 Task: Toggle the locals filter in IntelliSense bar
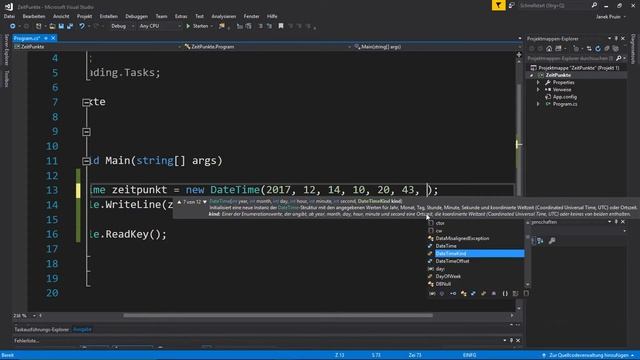point(432,293)
